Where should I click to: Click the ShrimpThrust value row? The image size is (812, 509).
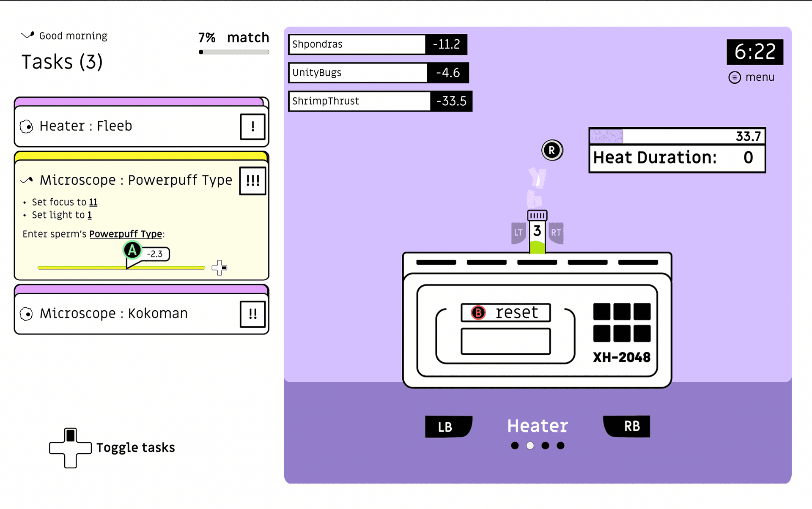click(380, 101)
